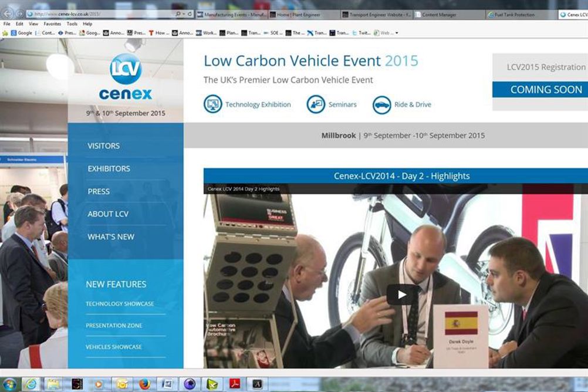
Task: Open Windows Media Player from taskbar
Action: pyautogui.click(x=99, y=384)
